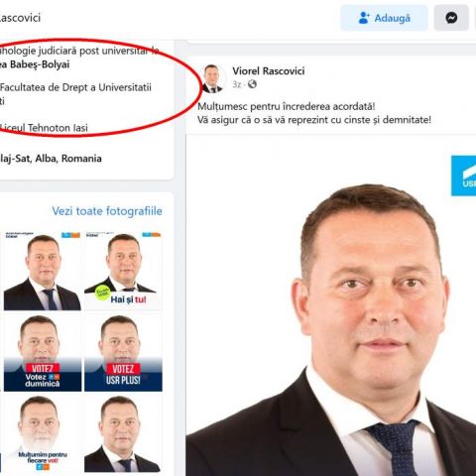Open the Vezi toate fotografiile link

(107, 211)
